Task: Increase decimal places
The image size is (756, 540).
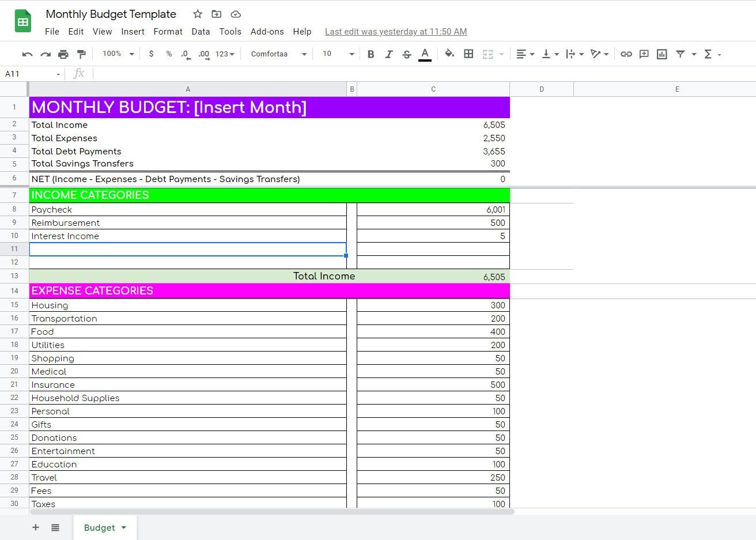Action: click(203, 54)
